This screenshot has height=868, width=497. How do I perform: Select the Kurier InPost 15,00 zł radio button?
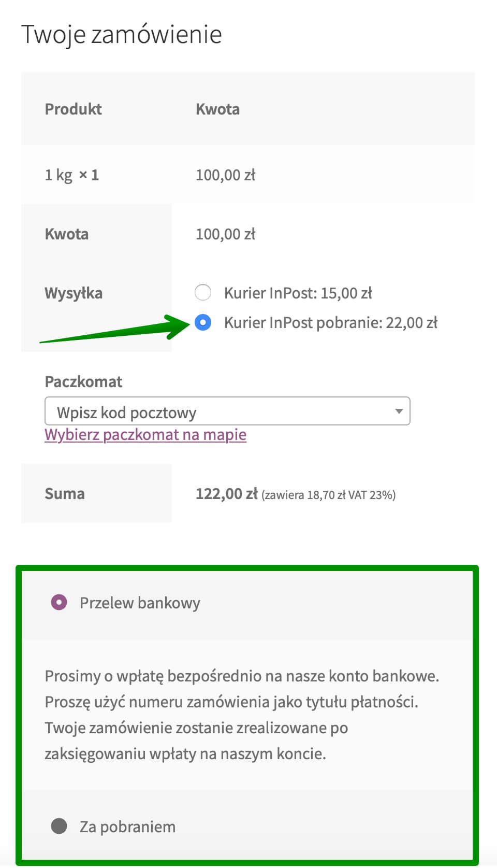(203, 293)
